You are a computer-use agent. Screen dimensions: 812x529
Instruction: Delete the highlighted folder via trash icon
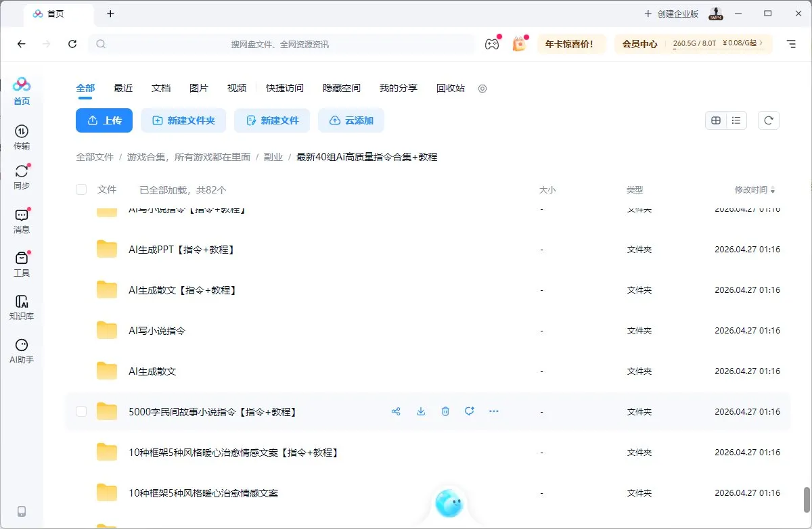445,411
